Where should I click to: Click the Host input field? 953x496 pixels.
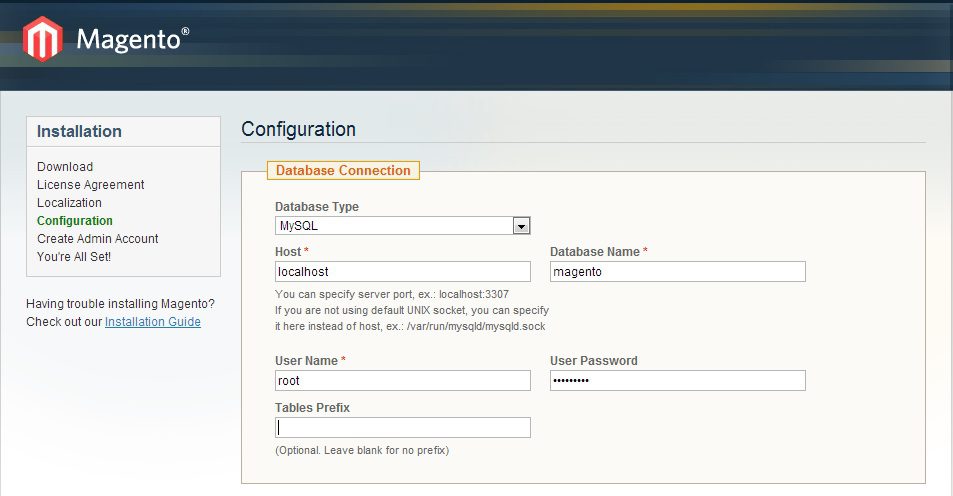tap(402, 272)
